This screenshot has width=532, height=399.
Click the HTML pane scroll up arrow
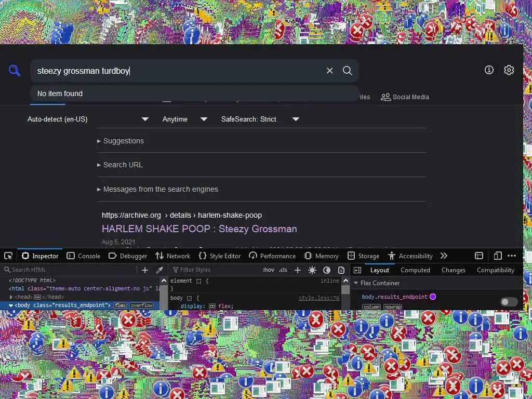(164, 281)
